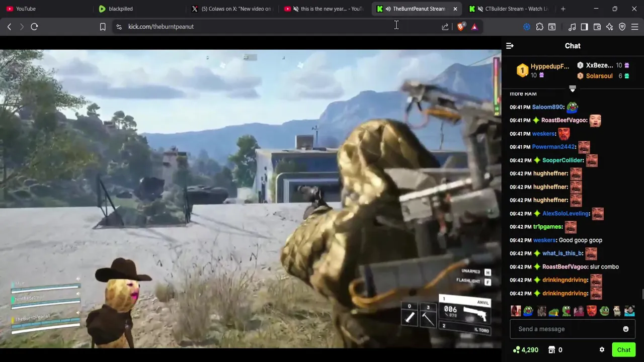Open the browser hamburger menu

(x=635, y=27)
